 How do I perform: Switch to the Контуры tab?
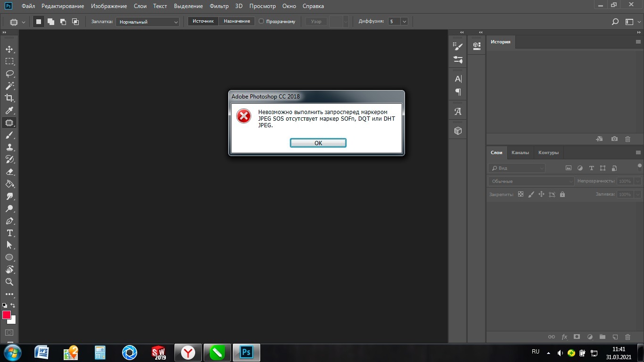548,153
